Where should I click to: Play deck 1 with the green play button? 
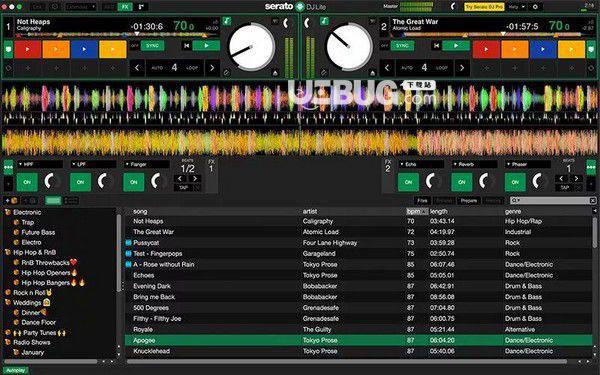pyautogui.click(x=206, y=46)
